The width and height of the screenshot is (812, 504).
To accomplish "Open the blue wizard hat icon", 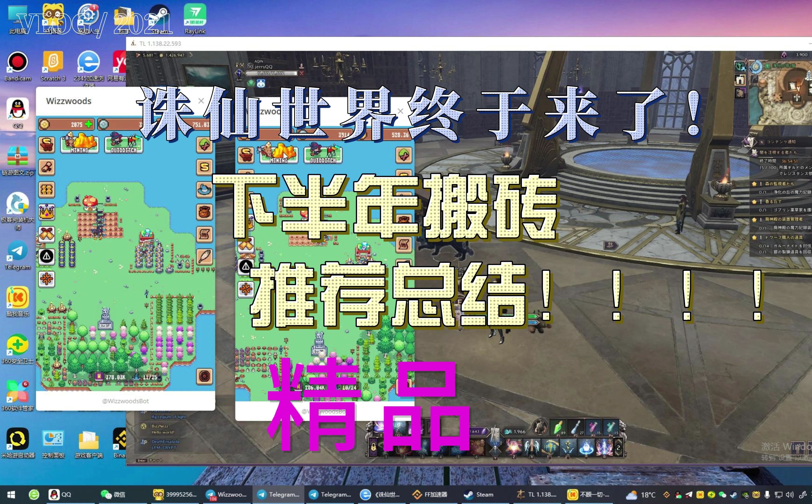I will tap(204, 190).
